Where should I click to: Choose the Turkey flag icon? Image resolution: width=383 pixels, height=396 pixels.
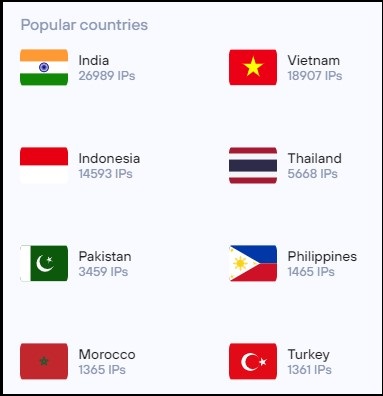pyautogui.click(x=253, y=361)
